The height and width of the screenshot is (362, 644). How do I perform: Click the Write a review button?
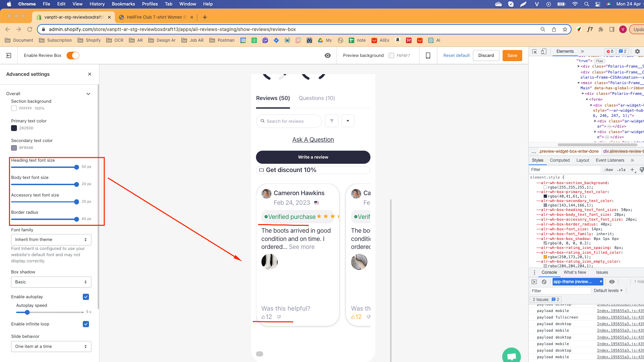pos(313,157)
